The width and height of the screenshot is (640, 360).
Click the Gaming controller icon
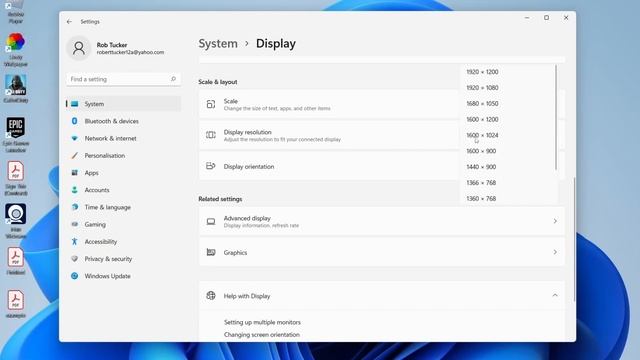point(75,224)
